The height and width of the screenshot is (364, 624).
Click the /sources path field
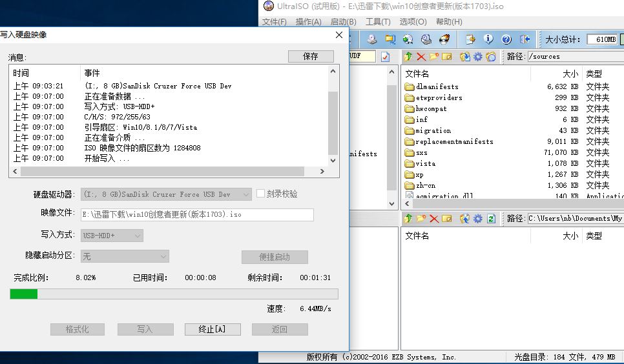576,57
